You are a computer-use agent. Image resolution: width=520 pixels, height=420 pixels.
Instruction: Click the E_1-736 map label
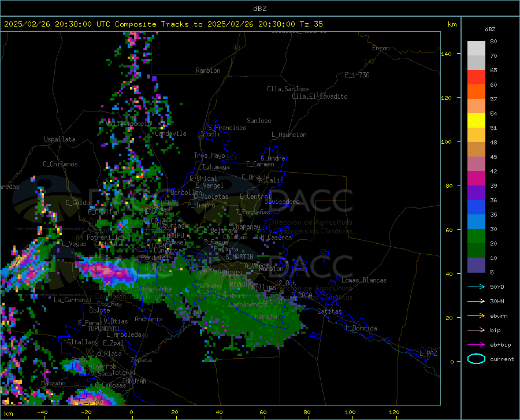(x=357, y=75)
